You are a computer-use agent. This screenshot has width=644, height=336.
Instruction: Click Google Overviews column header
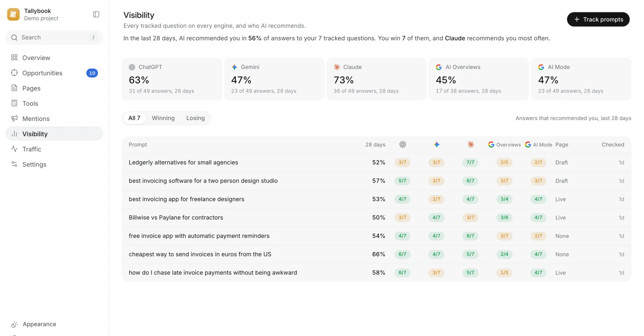coord(504,145)
